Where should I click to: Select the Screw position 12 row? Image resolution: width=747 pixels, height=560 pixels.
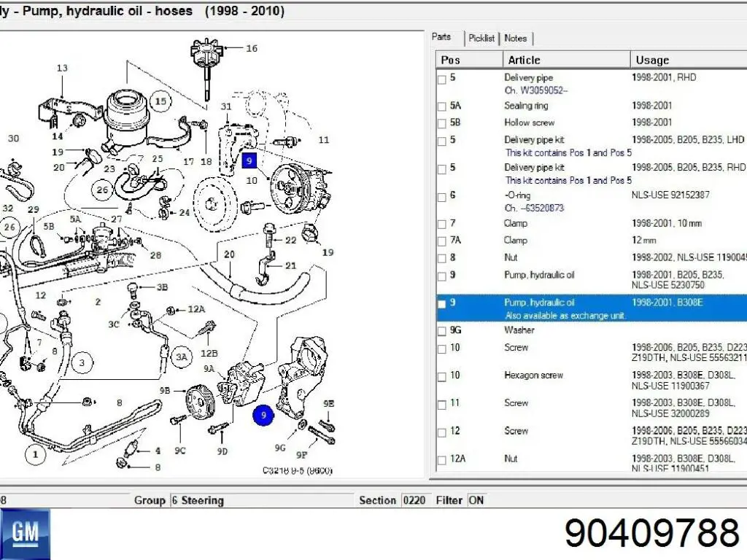tap(592, 436)
